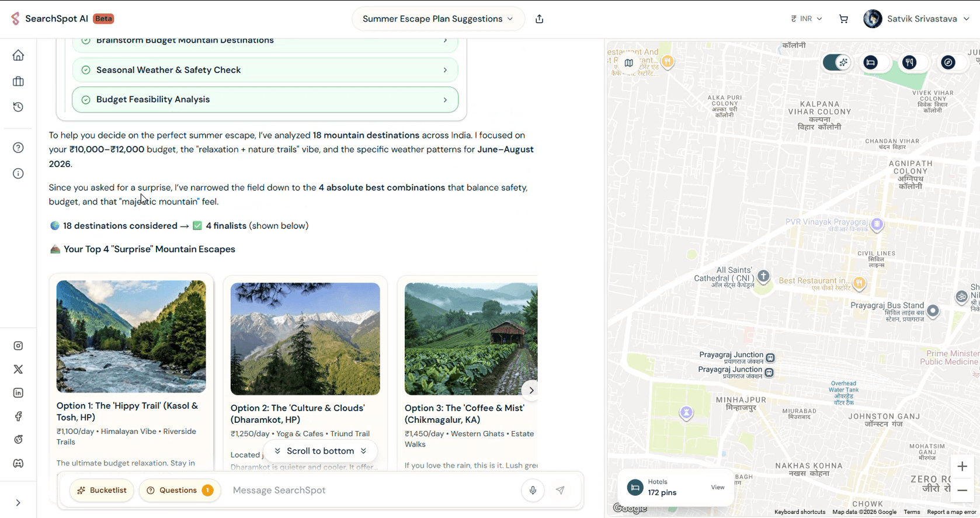Share this conversation via upload icon

pos(539,19)
